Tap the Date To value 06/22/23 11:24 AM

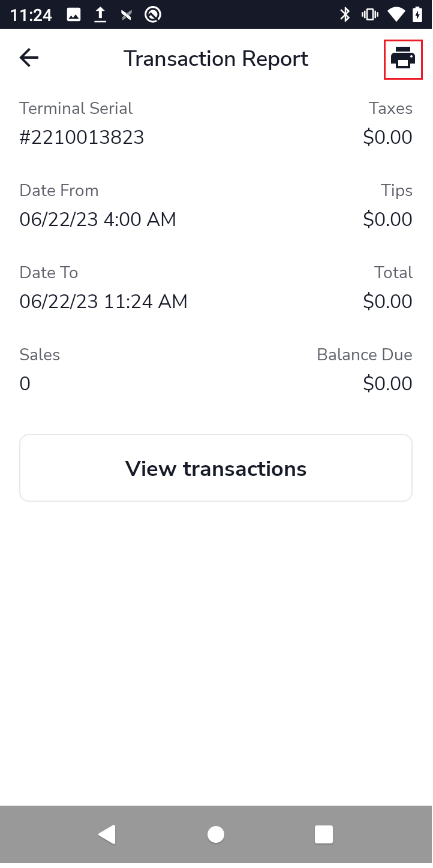click(x=103, y=302)
